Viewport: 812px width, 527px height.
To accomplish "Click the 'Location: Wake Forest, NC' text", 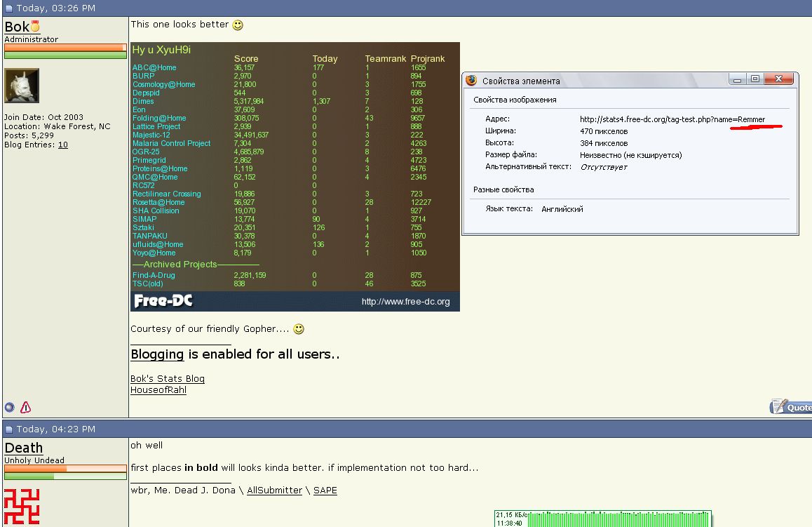I will click(57, 126).
